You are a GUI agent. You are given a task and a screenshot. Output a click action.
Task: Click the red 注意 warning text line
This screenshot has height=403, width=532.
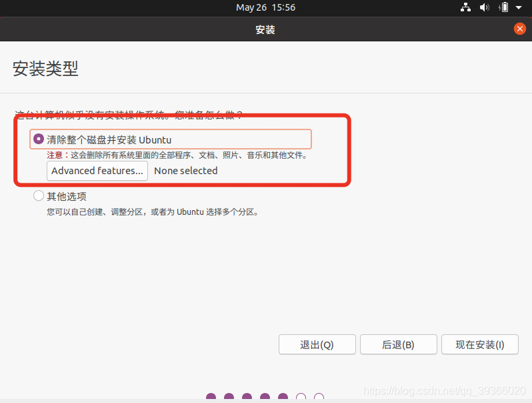pyautogui.click(x=177, y=155)
